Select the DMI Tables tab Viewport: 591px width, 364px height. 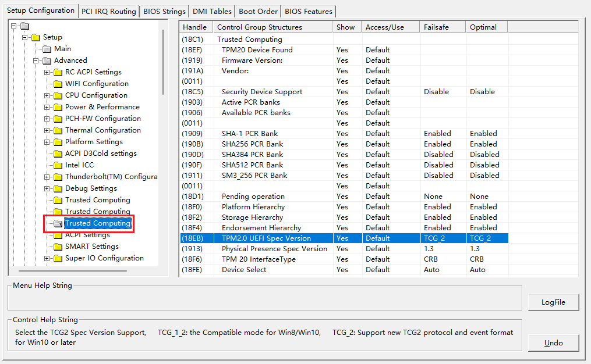pyautogui.click(x=212, y=11)
